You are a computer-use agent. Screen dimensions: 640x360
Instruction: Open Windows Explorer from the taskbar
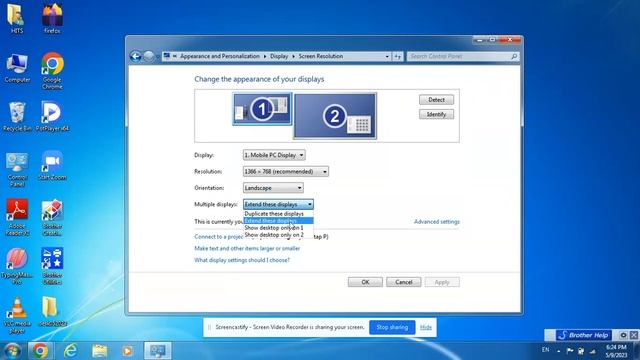coord(99,351)
